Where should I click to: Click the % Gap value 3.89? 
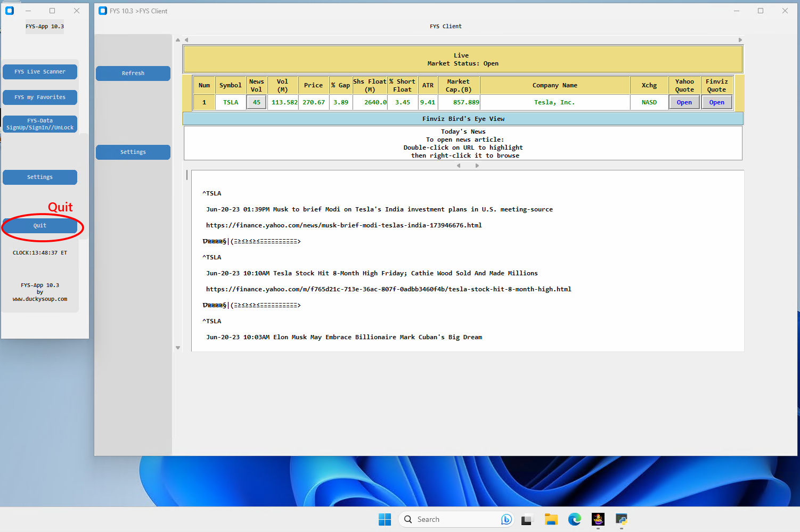click(x=341, y=102)
